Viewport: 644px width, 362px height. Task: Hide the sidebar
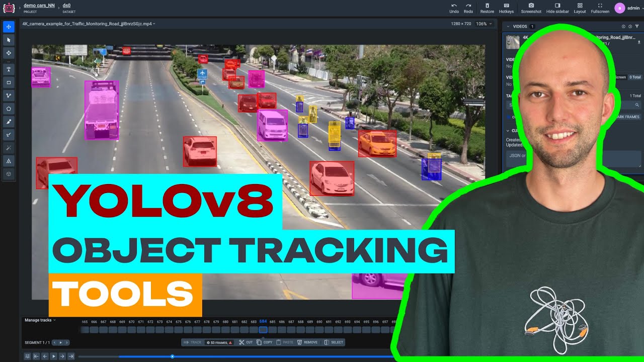click(x=557, y=8)
